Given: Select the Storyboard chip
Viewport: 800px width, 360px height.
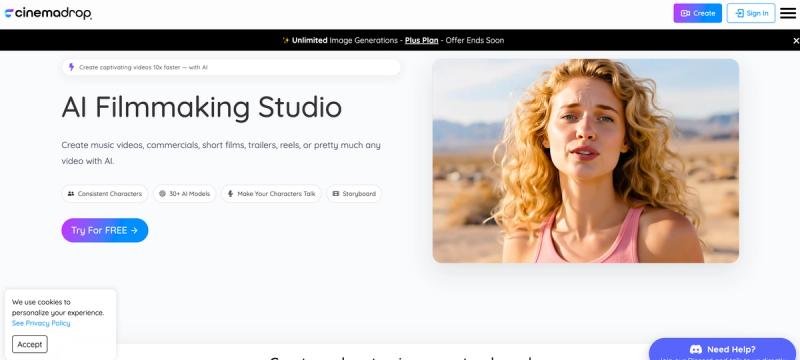Looking at the screenshot, I should [354, 194].
